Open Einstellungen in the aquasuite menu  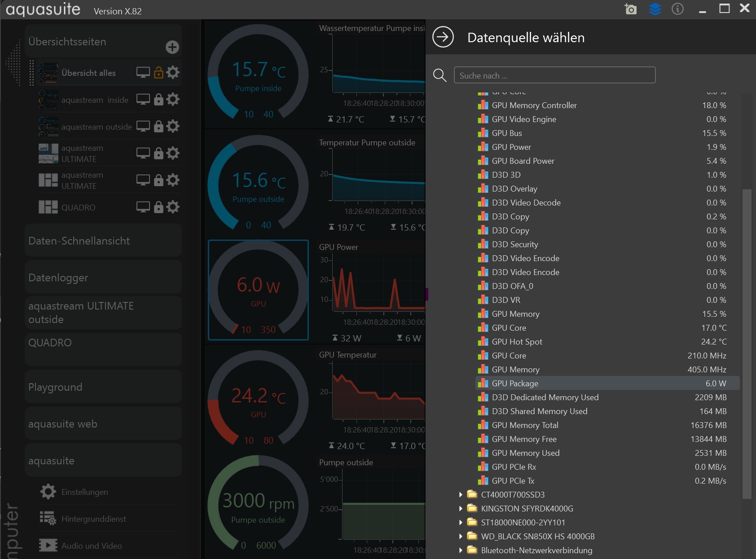[x=84, y=492]
